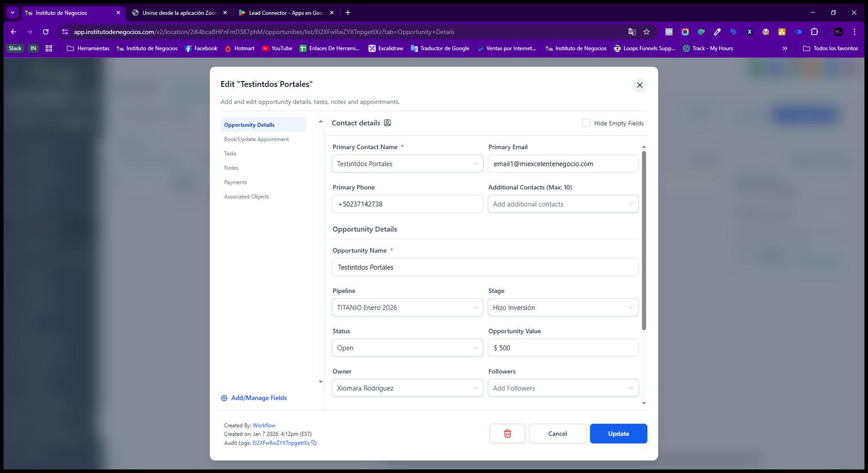Image resolution: width=868 pixels, height=473 pixels.
Task: Copy the audit log ID with copy icon
Action: click(x=314, y=443)
